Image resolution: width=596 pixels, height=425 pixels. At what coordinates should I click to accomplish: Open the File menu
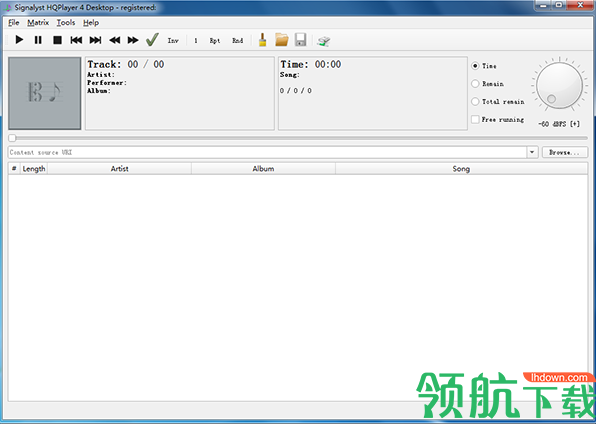[x=14, y=23]
